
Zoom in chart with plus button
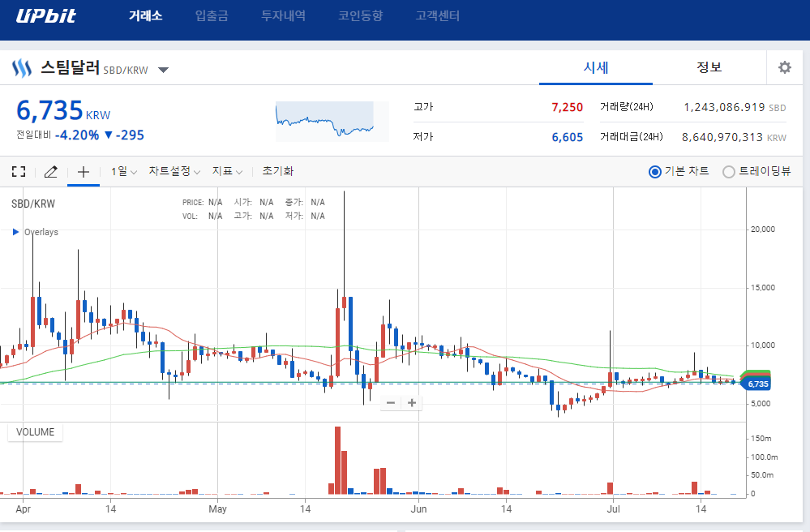tap(412, 403)
